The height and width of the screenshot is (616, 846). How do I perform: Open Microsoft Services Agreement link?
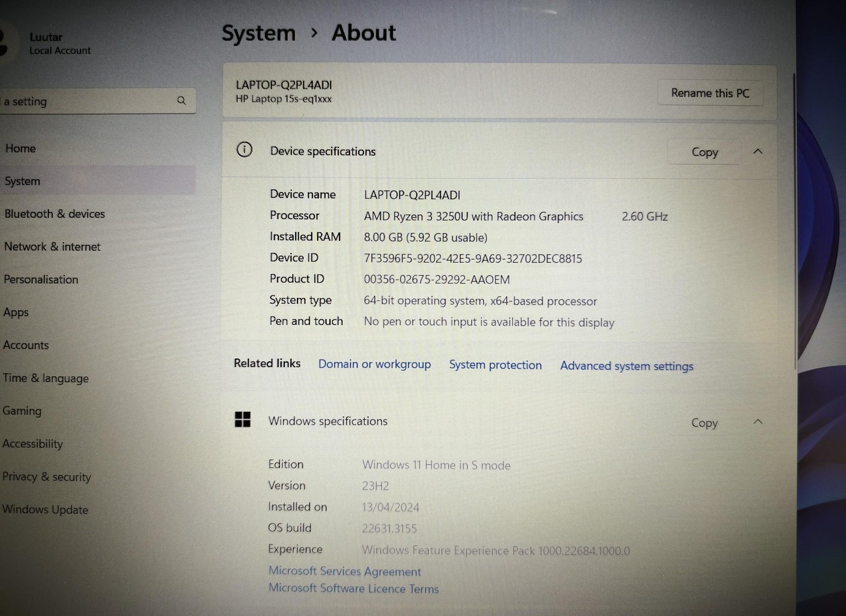345,571
